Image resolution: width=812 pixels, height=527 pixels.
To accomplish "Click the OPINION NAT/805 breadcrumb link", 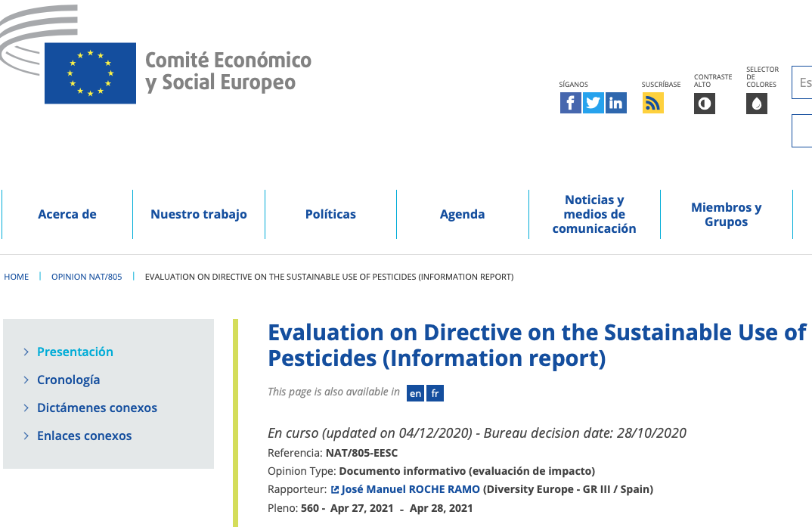I will (86, 277).
